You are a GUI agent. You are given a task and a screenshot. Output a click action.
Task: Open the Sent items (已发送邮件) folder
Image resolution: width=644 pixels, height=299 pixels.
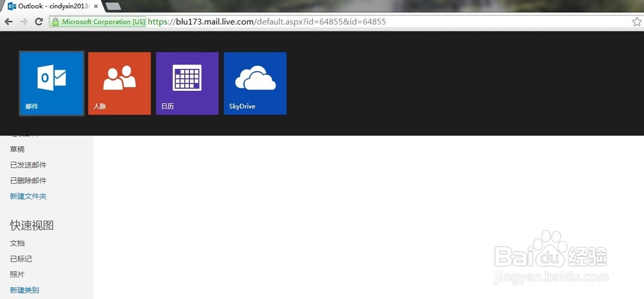pos(28,165)
